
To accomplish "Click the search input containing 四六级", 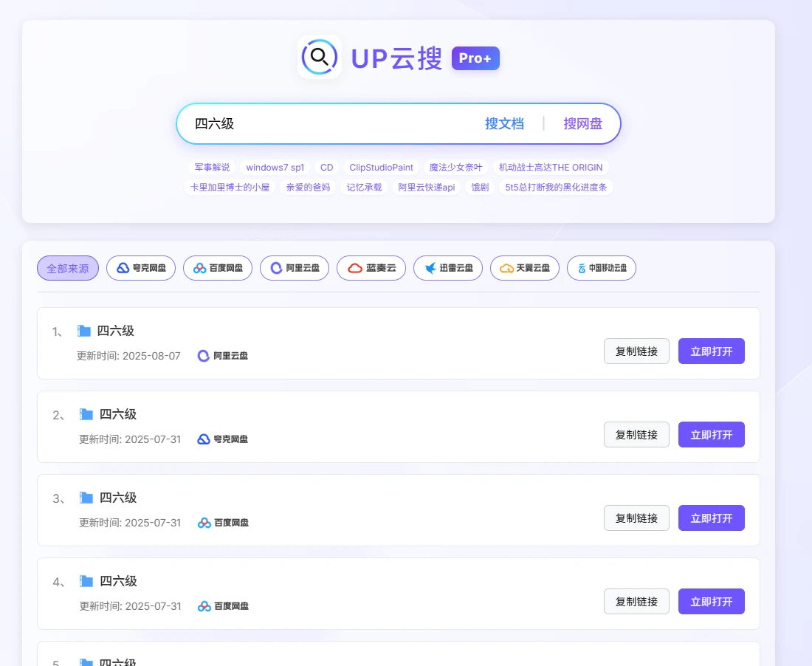I will [x=325, y=123].
